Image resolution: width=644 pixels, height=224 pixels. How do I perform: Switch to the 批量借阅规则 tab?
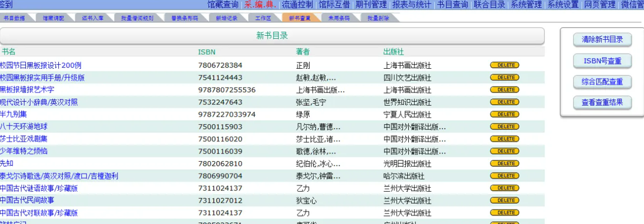pos(138,18)
